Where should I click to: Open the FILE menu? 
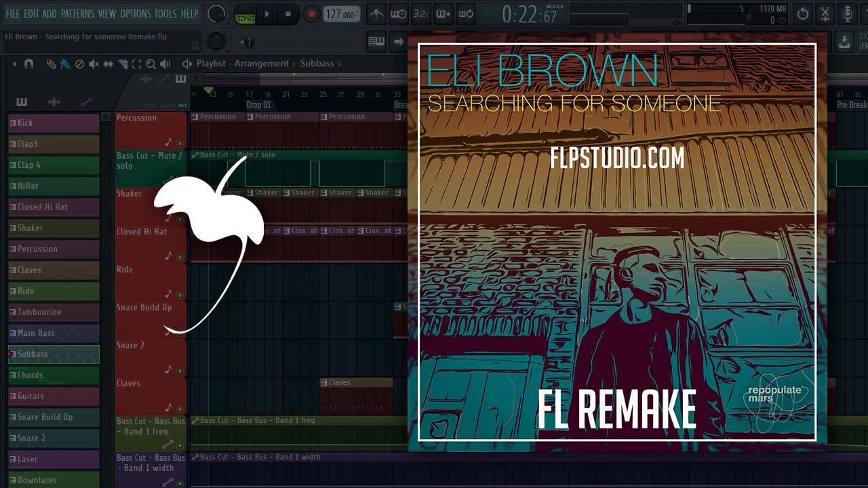(x=13, y=14)
